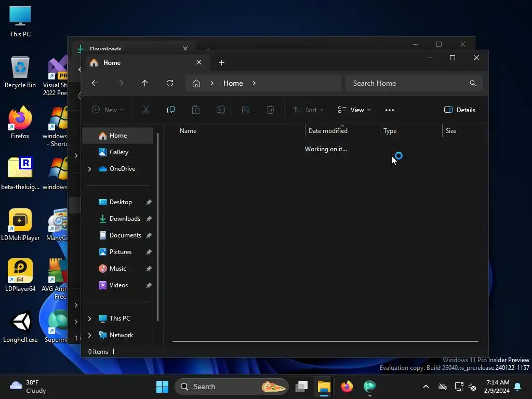The width and height of the screenshot is (532, 399).
Task: Click the forward navigation arrow
Action: tap(120, 83)
